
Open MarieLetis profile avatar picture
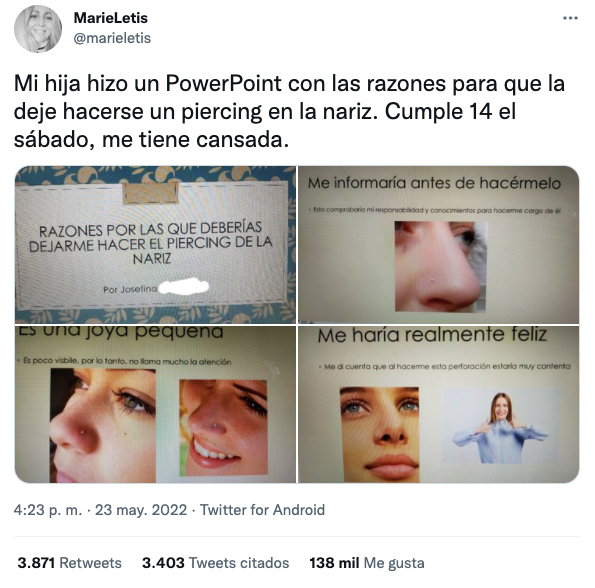point(38,29)
